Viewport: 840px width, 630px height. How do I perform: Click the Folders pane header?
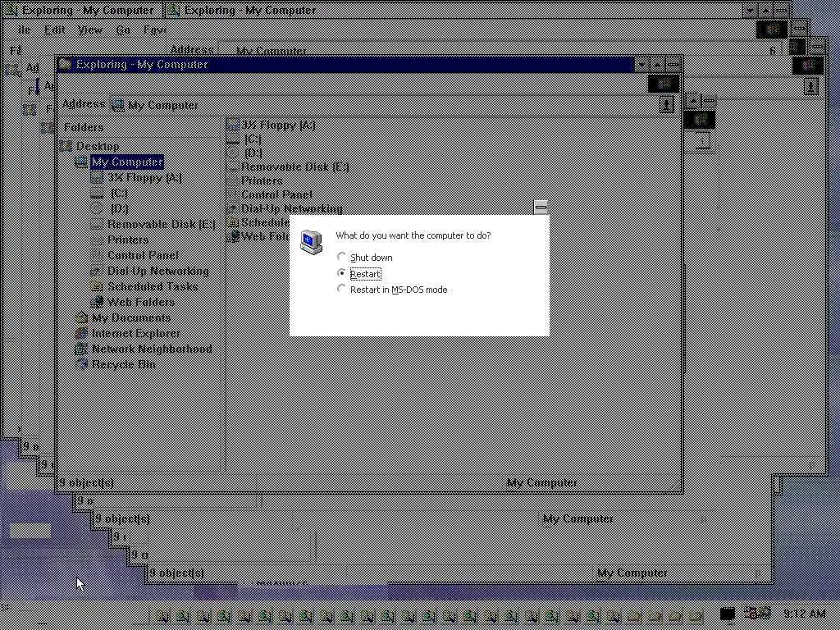tap(84, 127)
